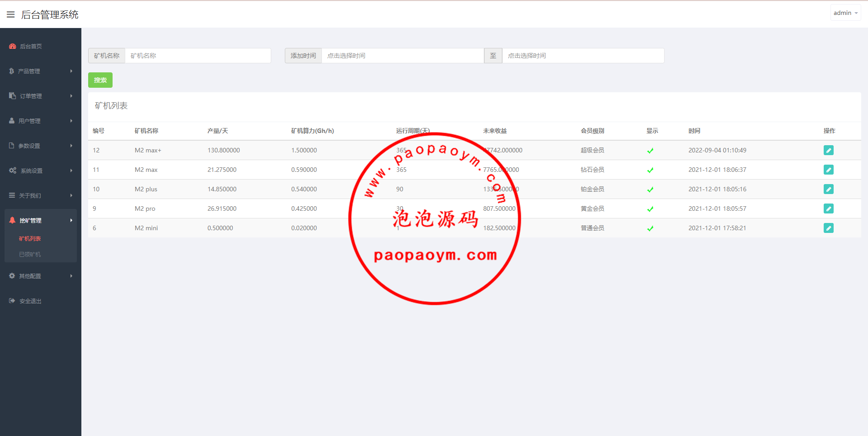868x436 pixels.
Task: Click the 钻石会员 level cell
Action: [593, 170]
